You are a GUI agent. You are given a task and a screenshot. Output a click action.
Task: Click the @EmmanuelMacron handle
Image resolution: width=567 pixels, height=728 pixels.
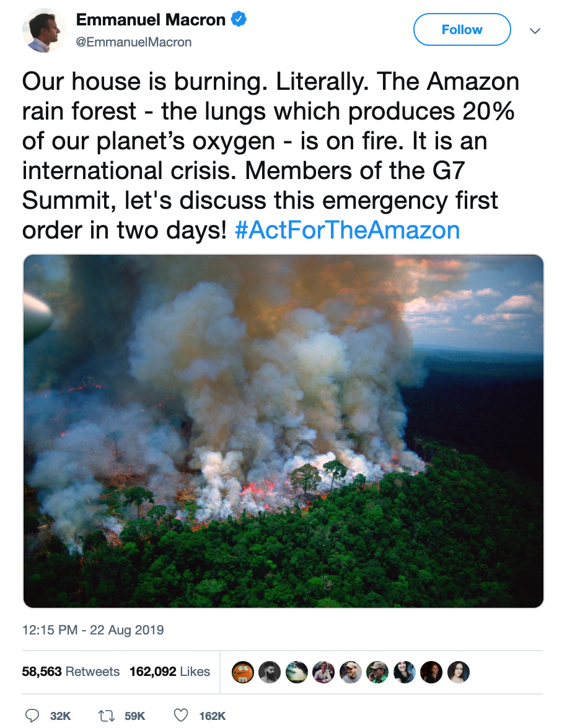click(134, 42)
